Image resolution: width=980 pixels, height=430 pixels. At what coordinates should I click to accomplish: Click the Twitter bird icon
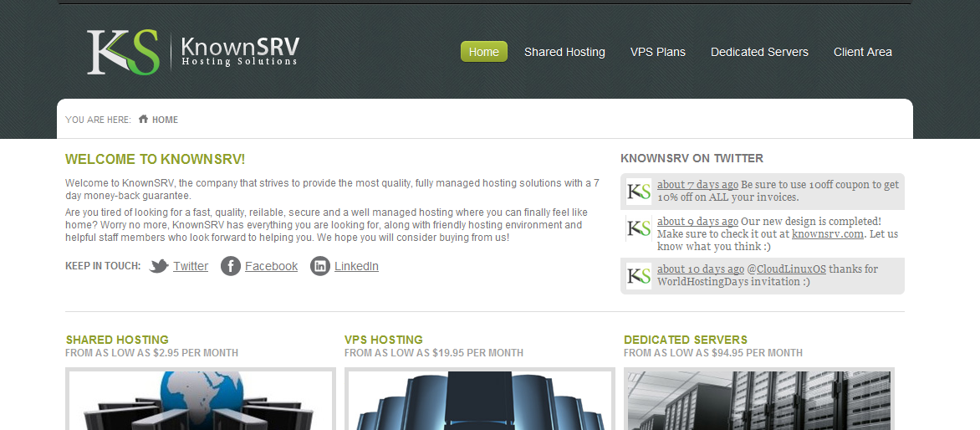tap(160, 266)
